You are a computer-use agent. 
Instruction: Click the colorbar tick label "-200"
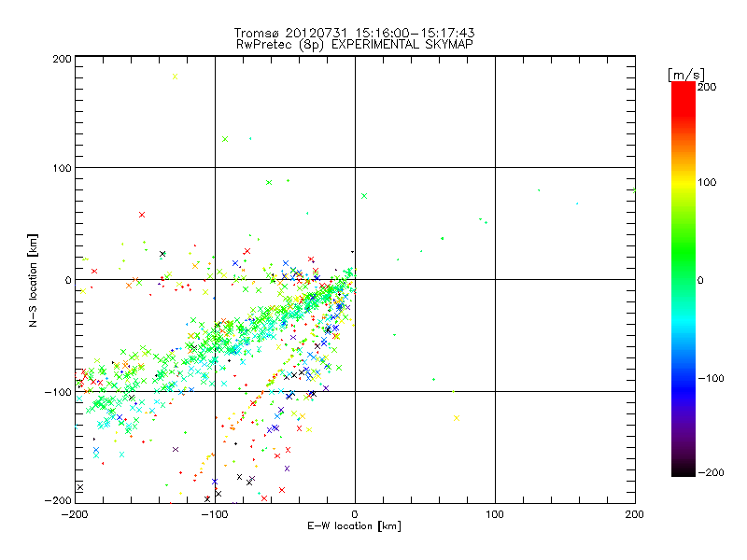click(711, 472)
